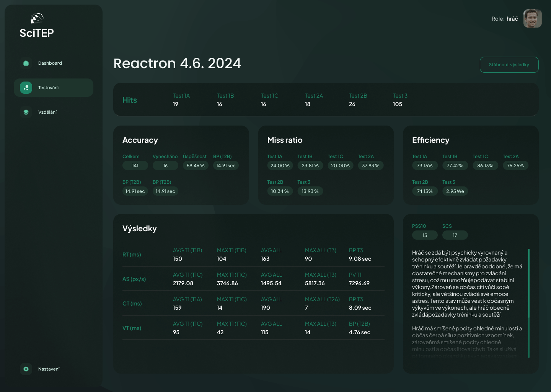Click the Celkem 141 accuracy badge
Image resolution: width=551 pixels, height=392 pixels.
[x=135, y=166]
